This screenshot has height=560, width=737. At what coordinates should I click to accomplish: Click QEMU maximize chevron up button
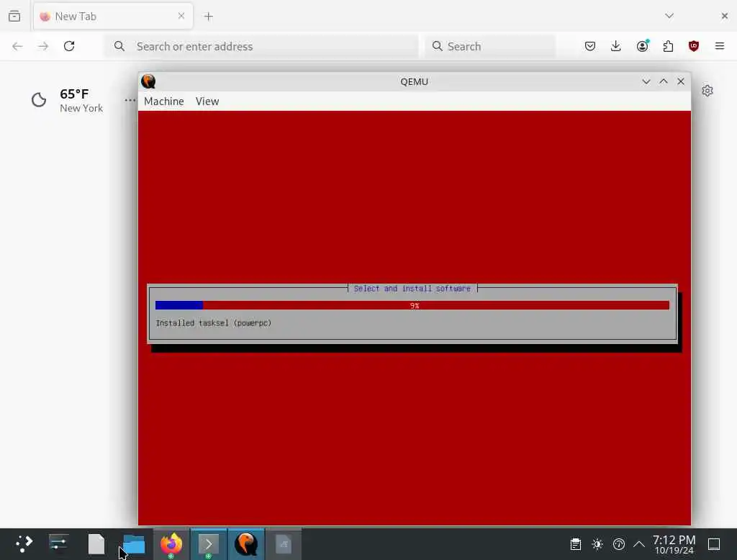(x=663, y=81)
